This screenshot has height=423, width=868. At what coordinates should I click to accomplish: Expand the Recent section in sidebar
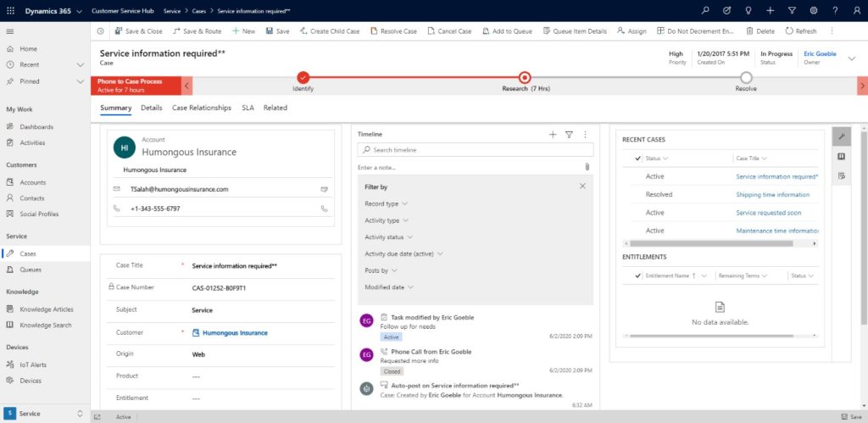click(81, 64)
